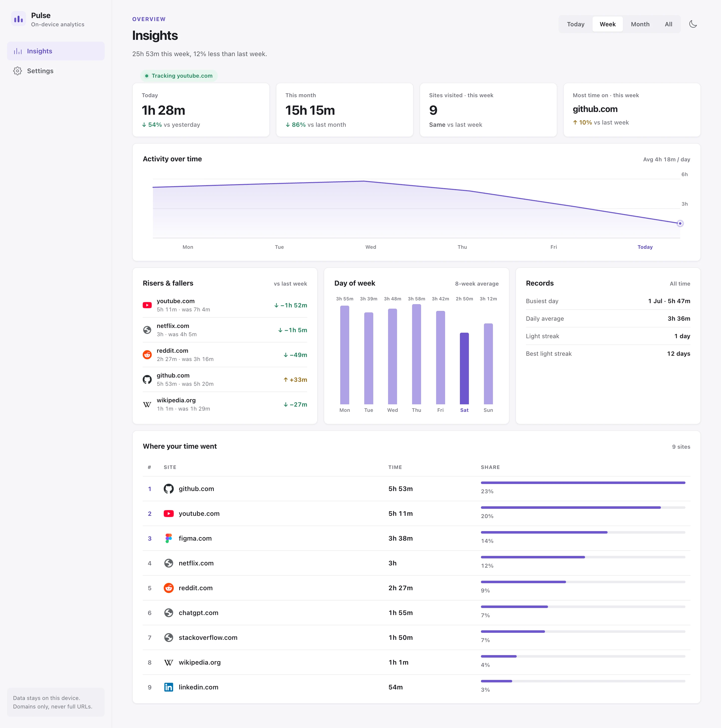The height and width of the screenshot is (728, 721).
Task: Click '8-week average' label
Action: 477,284
